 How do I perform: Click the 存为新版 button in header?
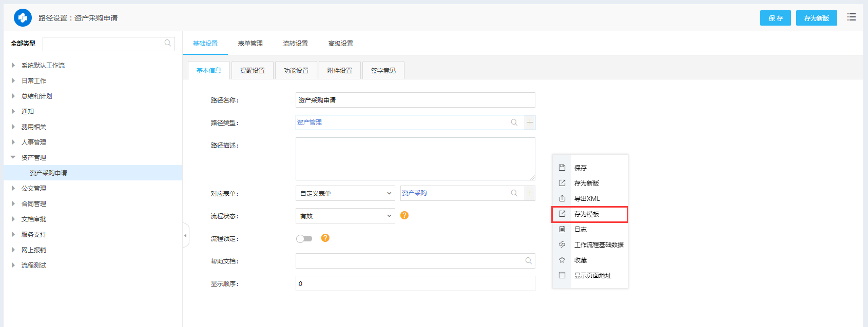click(816, 18)
